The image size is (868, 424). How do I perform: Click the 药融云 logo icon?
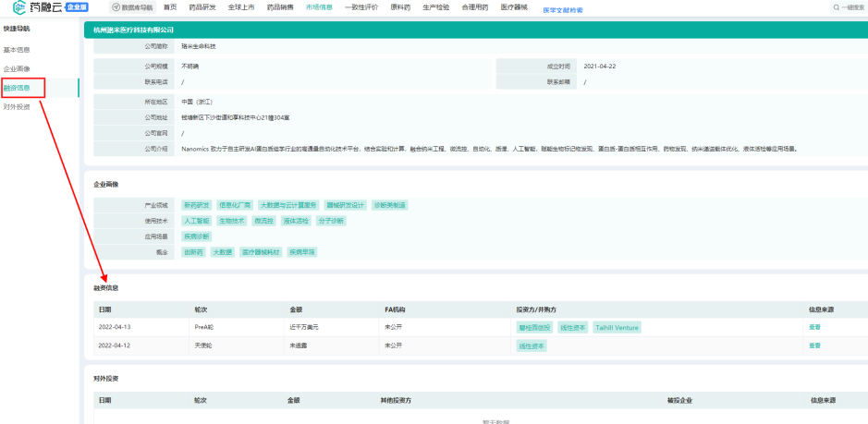click(x=18, y=7)
